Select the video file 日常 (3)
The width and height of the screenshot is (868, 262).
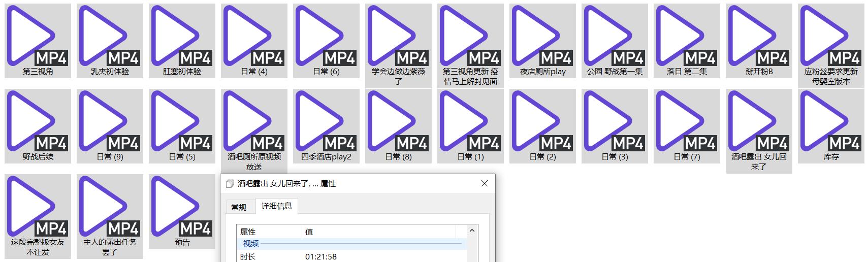615,126
